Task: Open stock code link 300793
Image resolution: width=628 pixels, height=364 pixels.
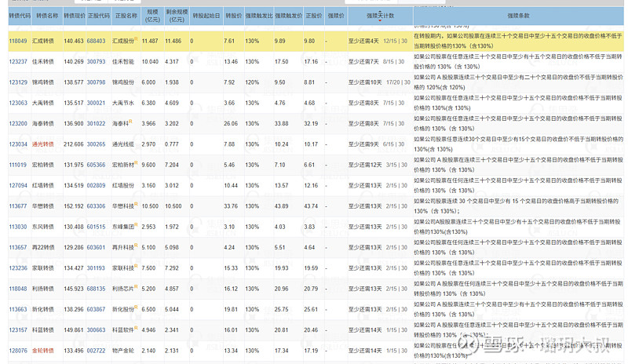Action: [96, 62]
